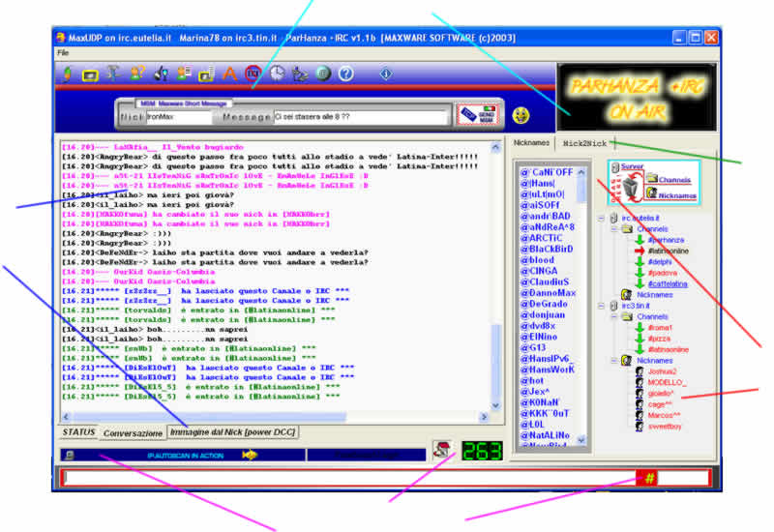
Task: Open Immagine dal Nick [power DCC] tab
Action: [232, 432]
